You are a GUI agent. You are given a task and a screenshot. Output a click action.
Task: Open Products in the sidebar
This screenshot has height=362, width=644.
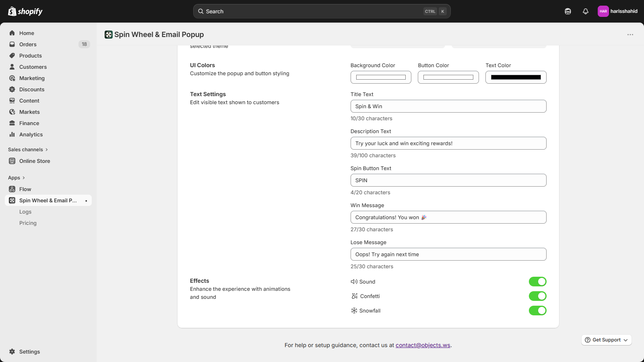click(x=31, y=56)
